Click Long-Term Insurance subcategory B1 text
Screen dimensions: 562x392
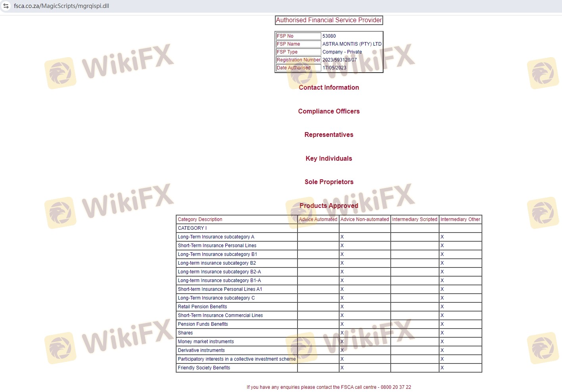pyautogui.click(x=217, y=254)
